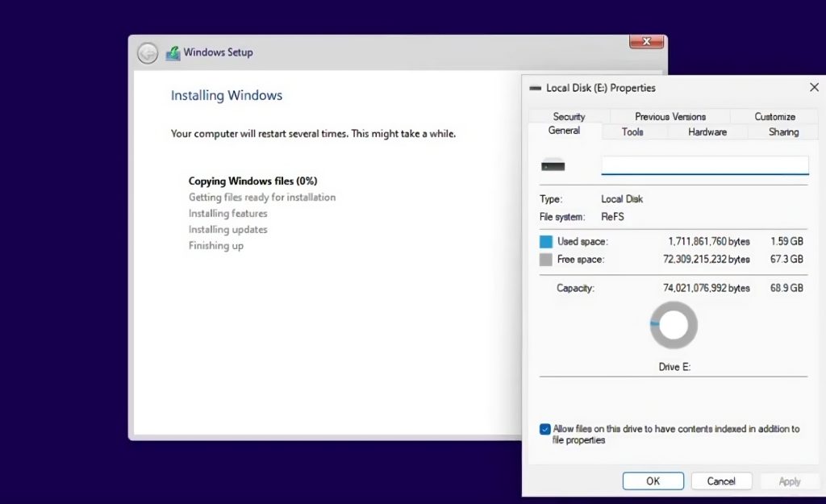Click the 'Copying Windows files (0%)' step

coord(252,181)
